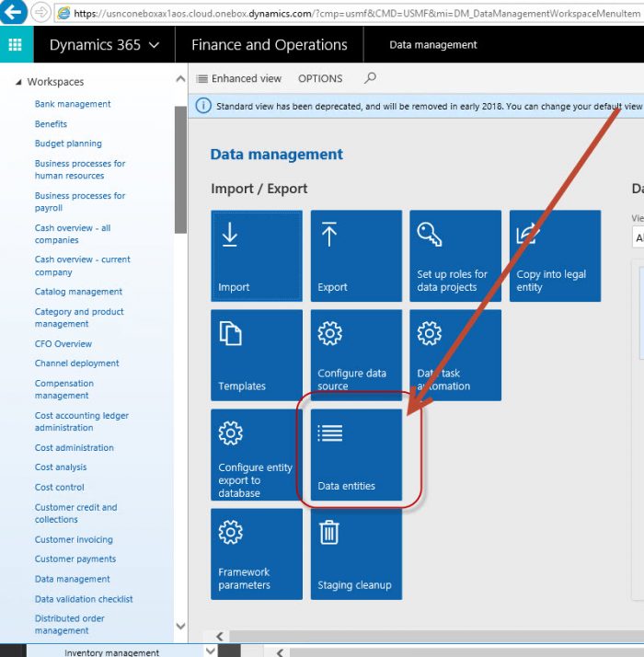This screenshot has width=644, height=657.
Task: Open the app launcher waffle icon
Action: click(16, 44)
